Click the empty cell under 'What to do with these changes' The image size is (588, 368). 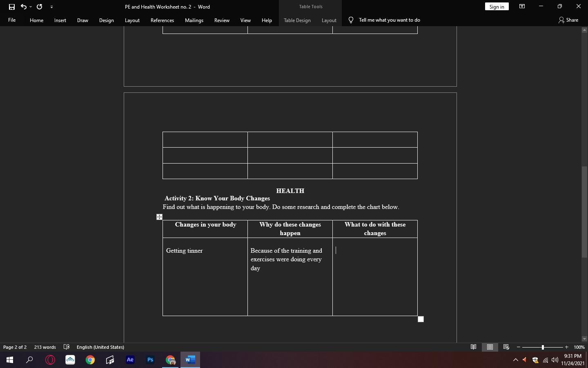(375, 277)
